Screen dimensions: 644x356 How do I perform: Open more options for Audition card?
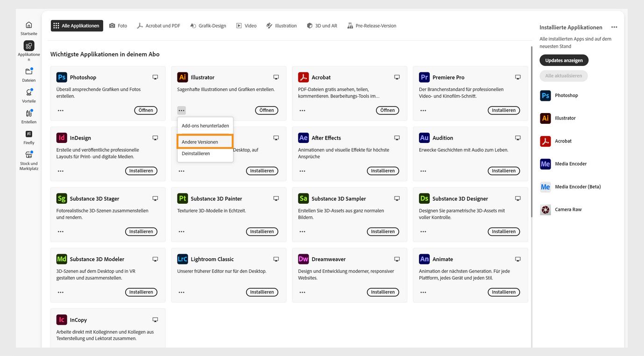(x=423, y=171)
